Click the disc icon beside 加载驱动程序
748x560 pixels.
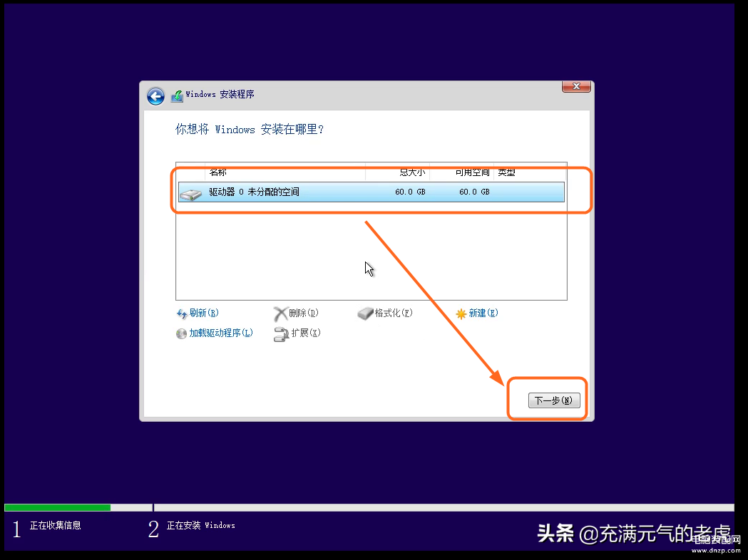point(181,333)
